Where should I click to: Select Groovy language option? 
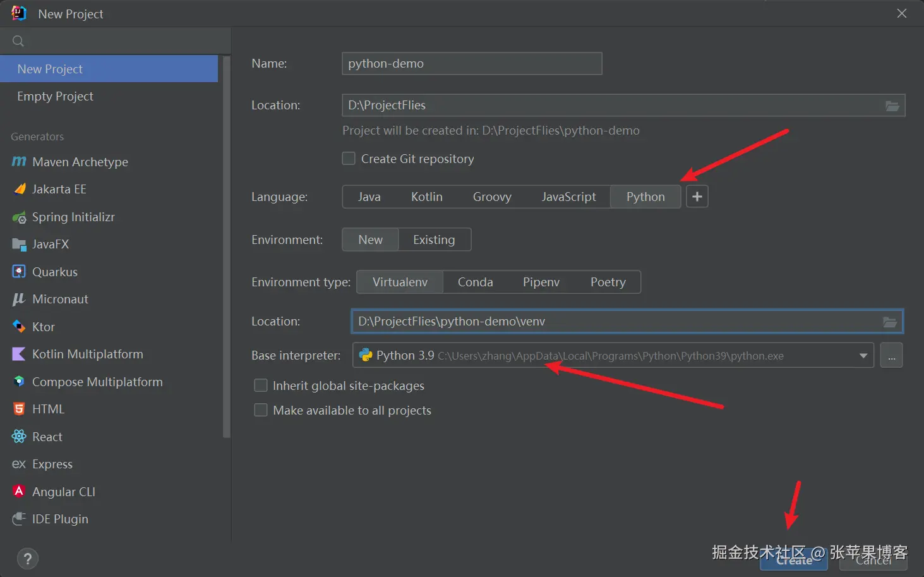pos(492,197)
